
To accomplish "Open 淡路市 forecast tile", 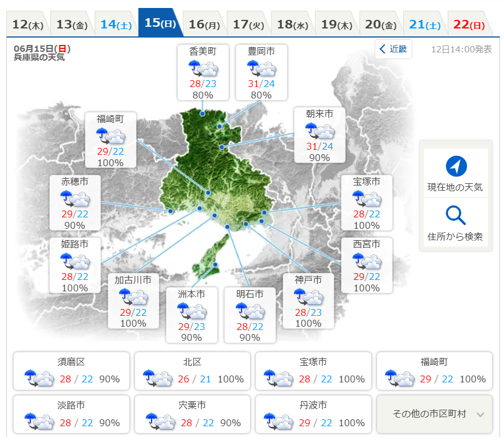I will tap(71, 414).
